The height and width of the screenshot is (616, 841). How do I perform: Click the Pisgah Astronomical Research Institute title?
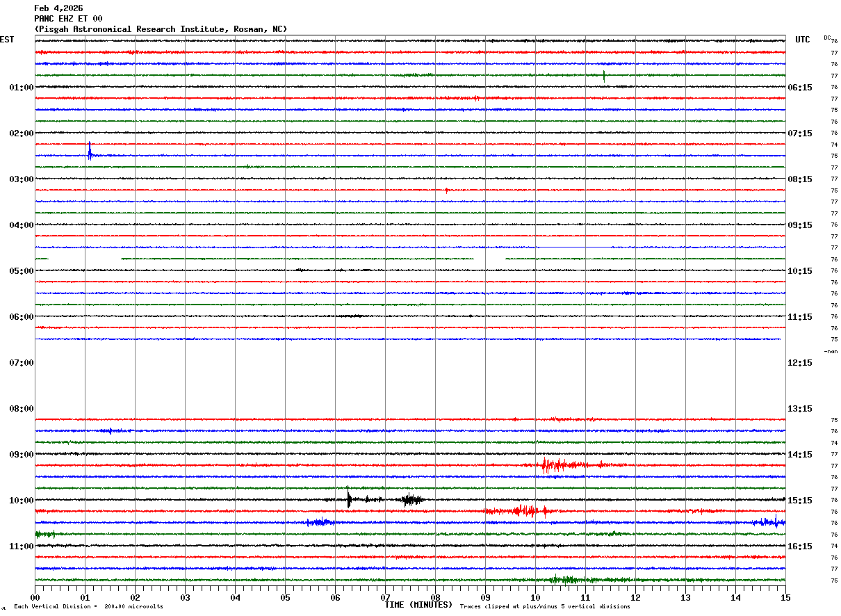(x=160, y=29)
